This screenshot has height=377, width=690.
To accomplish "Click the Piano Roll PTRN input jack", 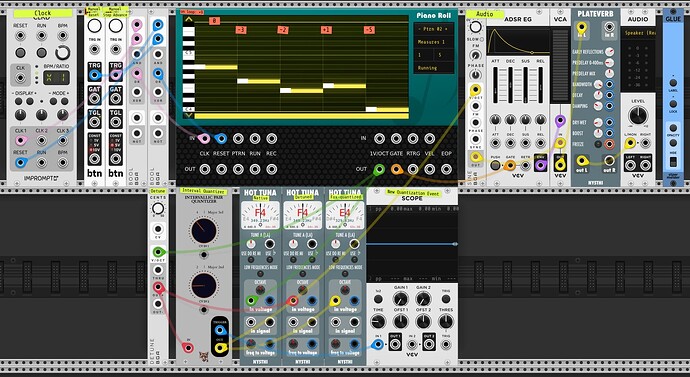I will [238, 139].
